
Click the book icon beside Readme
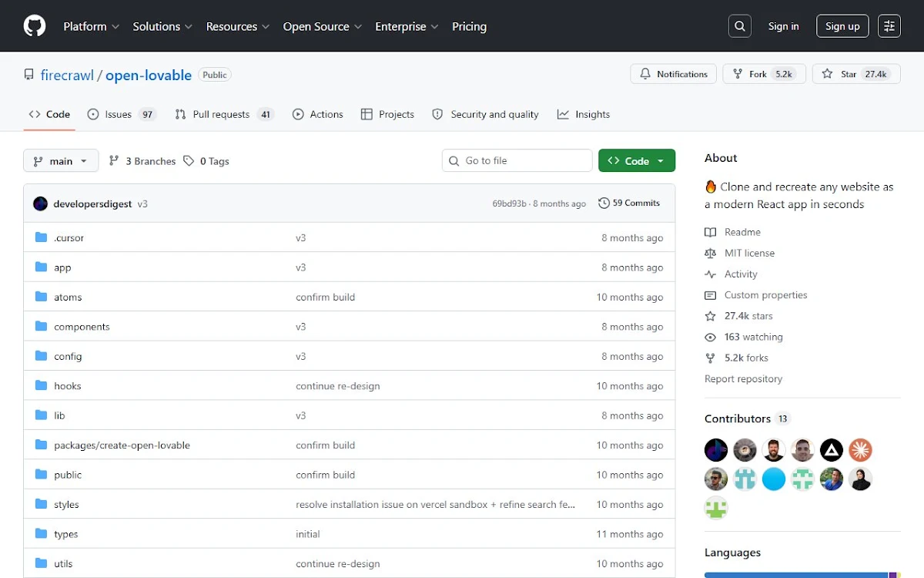[710, 232]
